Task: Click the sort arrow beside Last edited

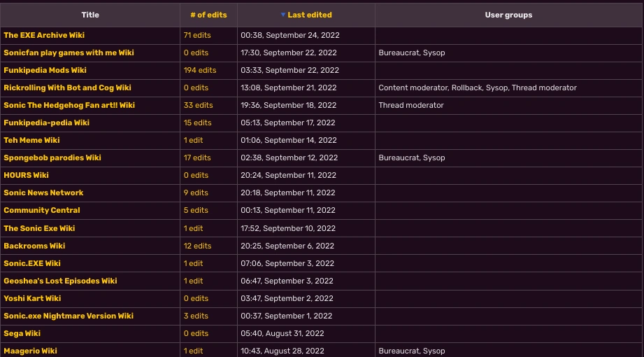Action: pos(283,15)
